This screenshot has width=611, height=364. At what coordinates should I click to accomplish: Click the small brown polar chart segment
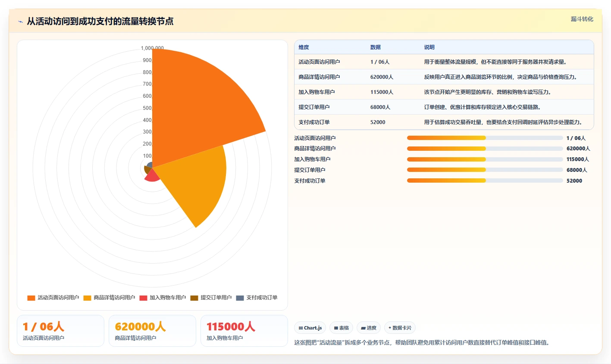[x=147, y=169]
